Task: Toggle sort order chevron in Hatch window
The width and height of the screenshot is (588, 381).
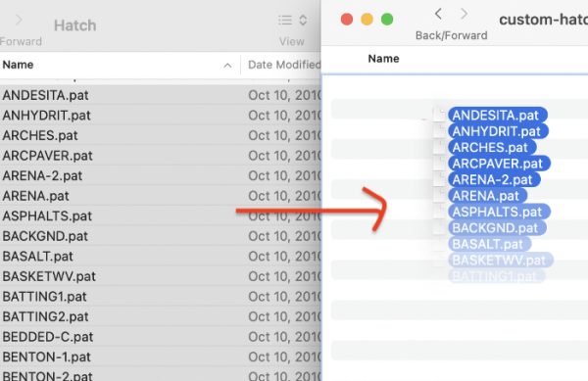Action: point(227,66)
